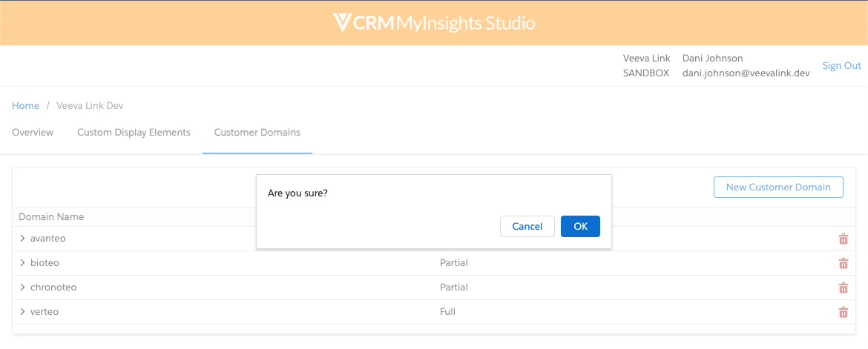Open the Custom Display Elements tab
The width and height of the screenshot is (868, 349).
point(134,133)
